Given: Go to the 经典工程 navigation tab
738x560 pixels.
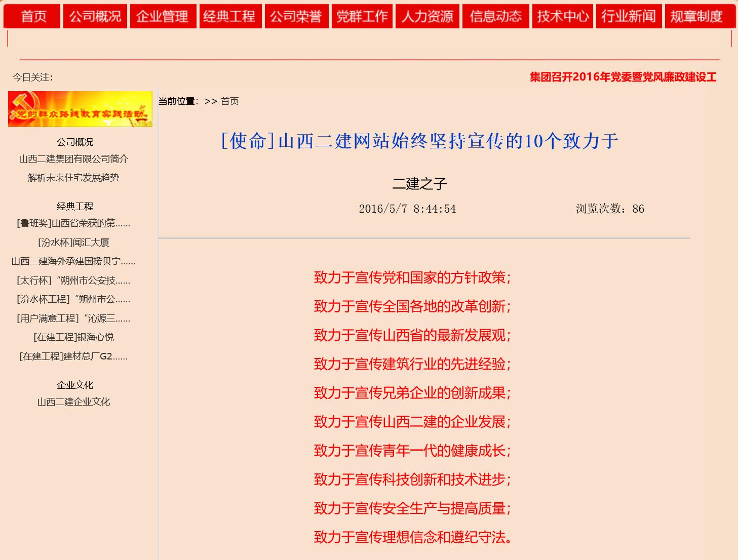Looking at the screenshot, I should click(x=230, y=16).
